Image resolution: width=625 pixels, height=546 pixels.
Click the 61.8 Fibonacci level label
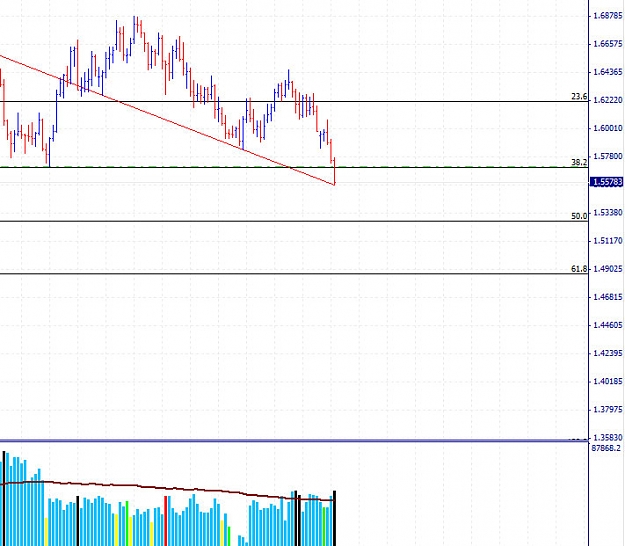(579, 269)
